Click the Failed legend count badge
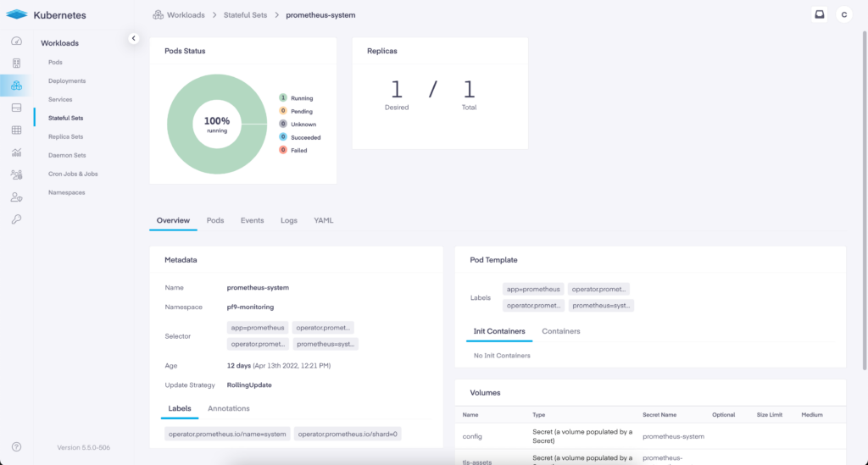This screenshot has height=465, width=868. tap(283, 150)
